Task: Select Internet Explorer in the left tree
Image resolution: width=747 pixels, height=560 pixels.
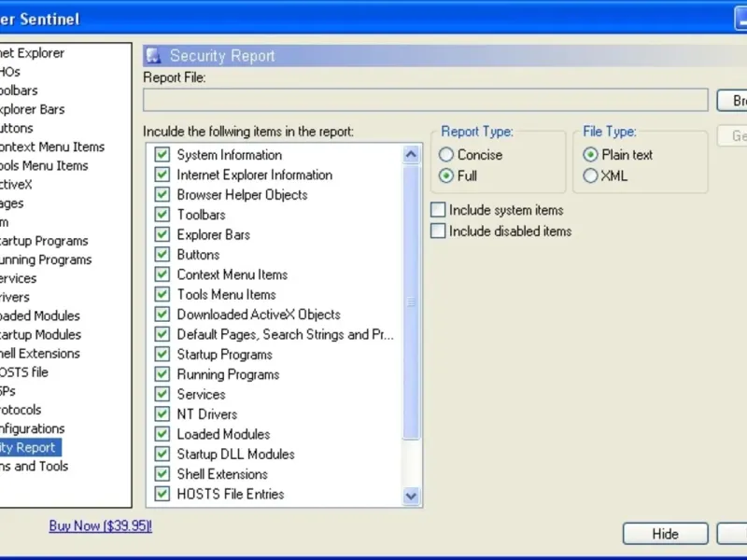Action: tap(32, 53)
